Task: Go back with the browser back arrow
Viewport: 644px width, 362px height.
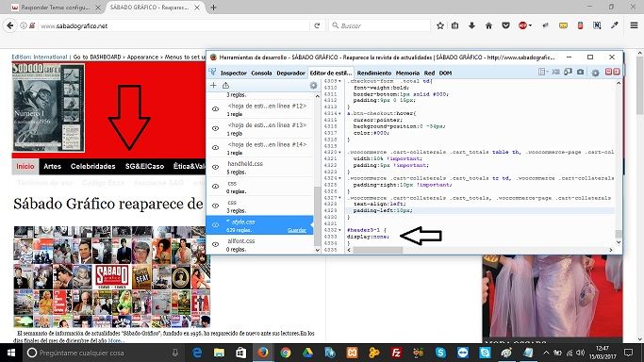Action: coord(10,25)
